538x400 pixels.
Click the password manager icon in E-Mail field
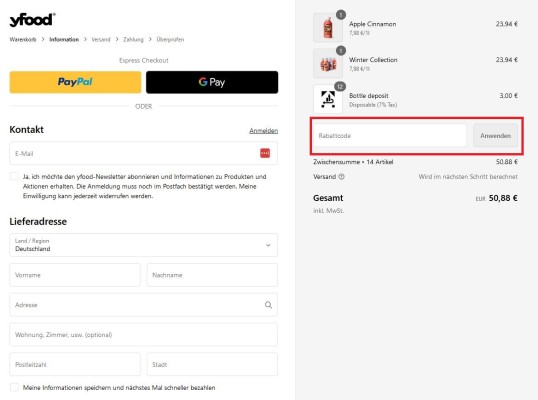point(265,153)
